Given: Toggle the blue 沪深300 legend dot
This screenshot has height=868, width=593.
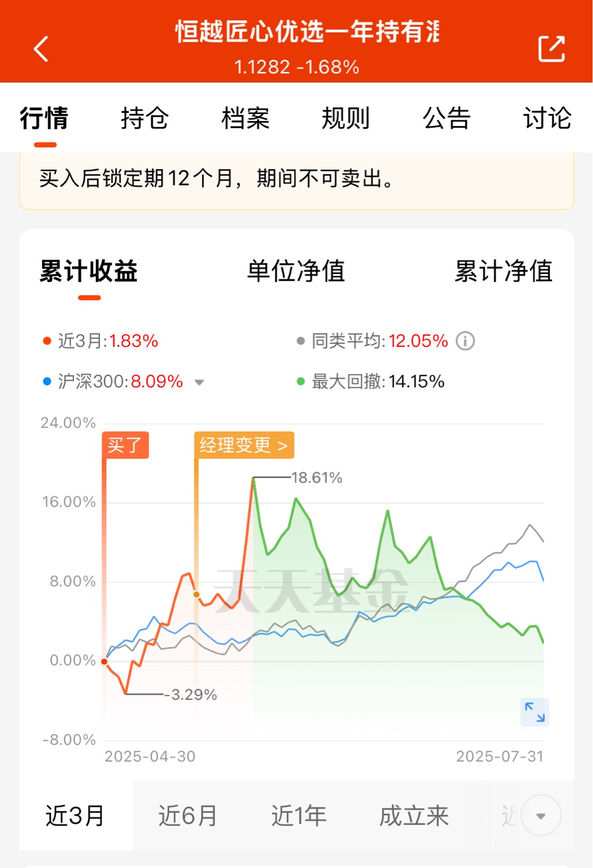Looking at the screenshot, I should [x=47, y=382].
